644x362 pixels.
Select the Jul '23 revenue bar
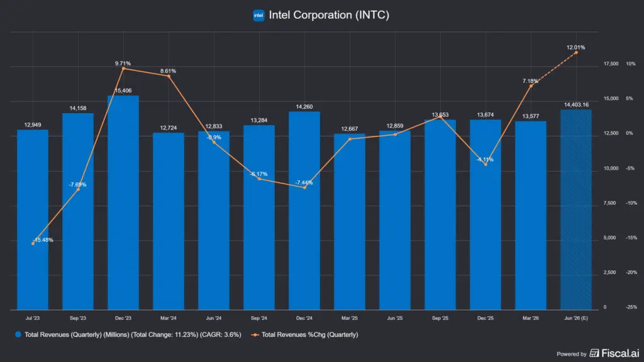[33, 219]
